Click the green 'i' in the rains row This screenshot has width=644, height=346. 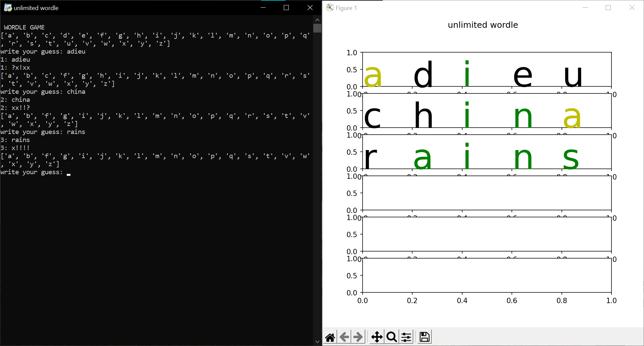pyautogui.click(x=467, y=156)
